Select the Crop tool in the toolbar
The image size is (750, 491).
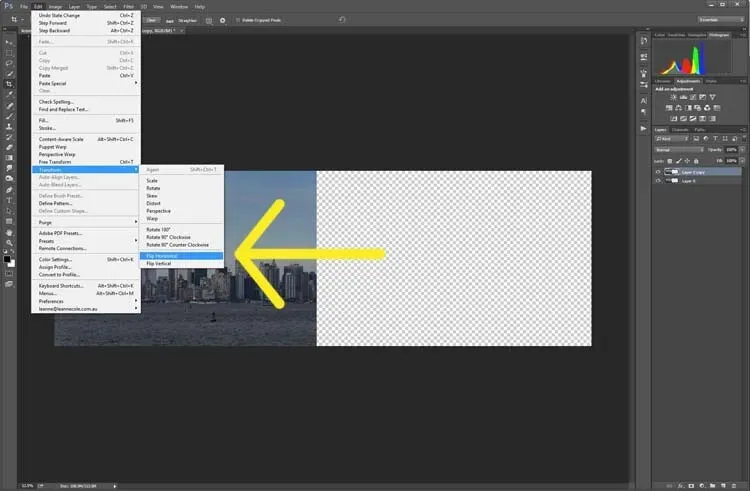click(9, 84)
